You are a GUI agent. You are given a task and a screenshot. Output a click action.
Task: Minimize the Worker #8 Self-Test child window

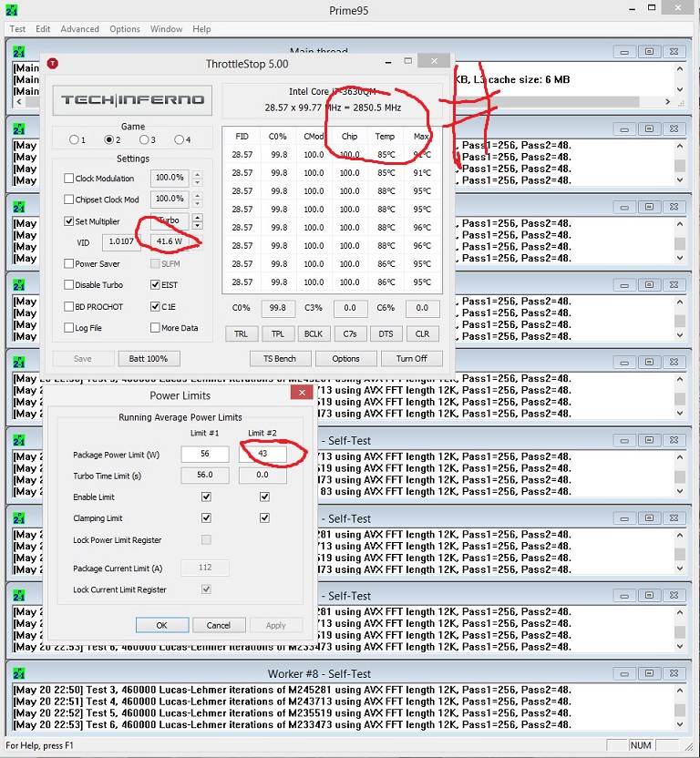point(624,673)
